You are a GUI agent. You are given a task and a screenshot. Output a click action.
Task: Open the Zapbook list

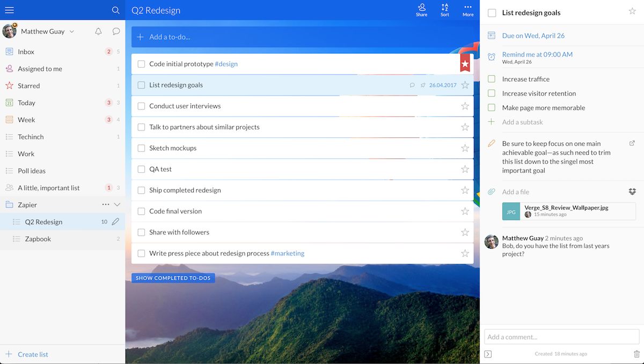(x=38, y=239)
